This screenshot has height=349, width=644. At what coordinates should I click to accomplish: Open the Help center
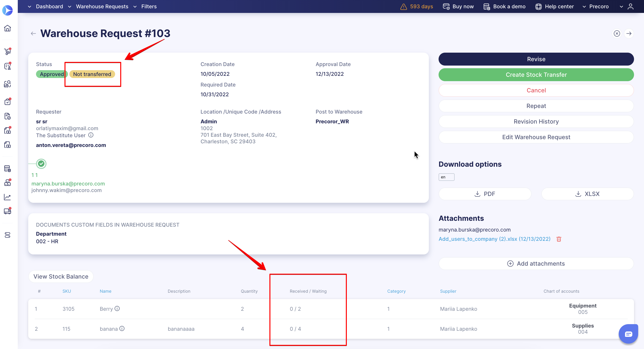[554, 7]
